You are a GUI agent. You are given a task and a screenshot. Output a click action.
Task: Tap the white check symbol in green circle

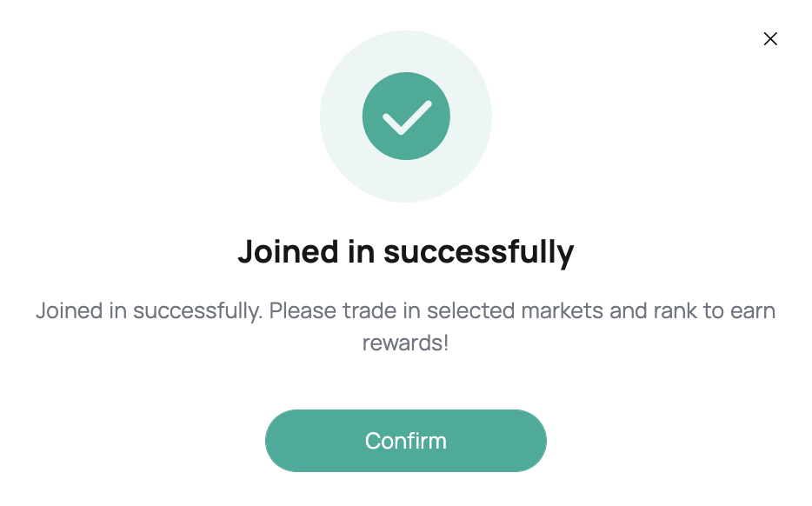[x=407, y=117]
